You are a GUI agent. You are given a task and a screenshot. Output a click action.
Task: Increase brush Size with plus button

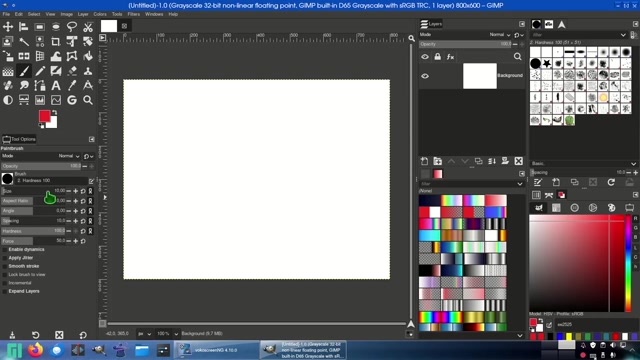pos(76,191)
